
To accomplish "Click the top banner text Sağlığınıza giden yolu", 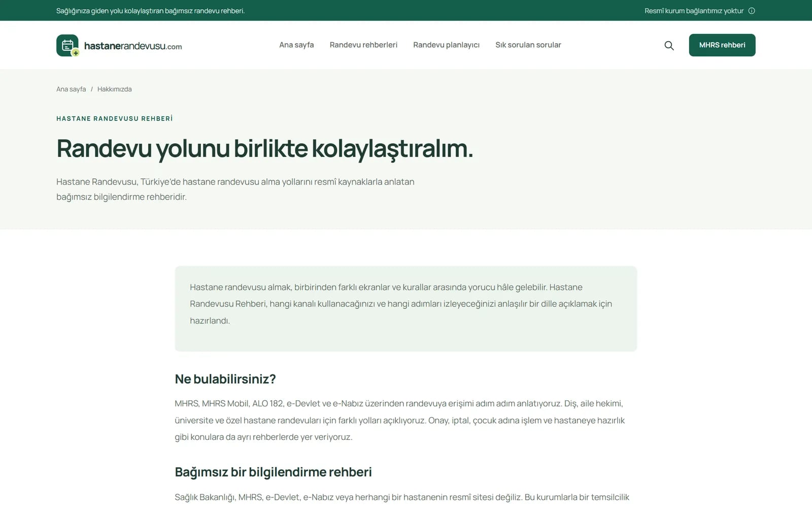I will click(150, 11).
